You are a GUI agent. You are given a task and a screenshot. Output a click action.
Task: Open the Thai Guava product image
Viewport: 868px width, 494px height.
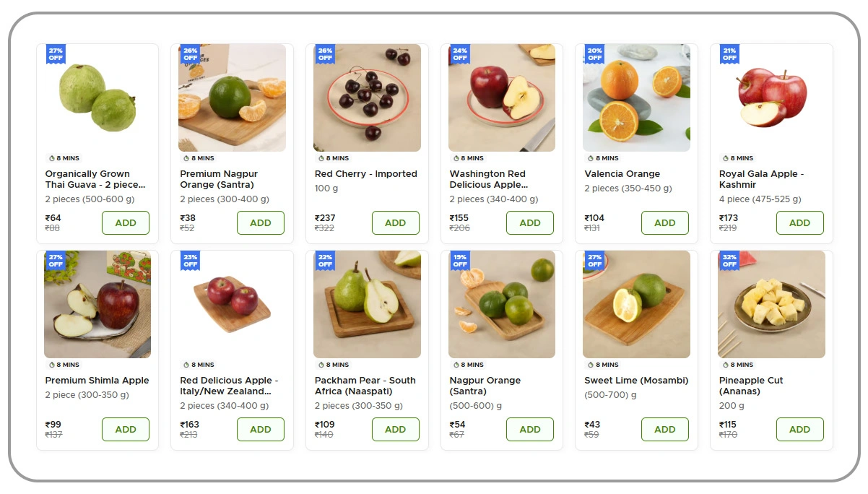pos(97,97)
